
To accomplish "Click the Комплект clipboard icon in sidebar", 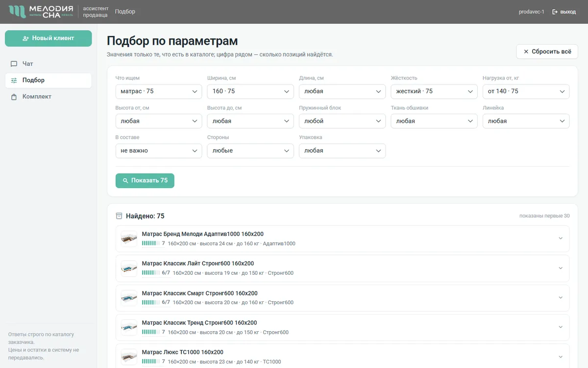I will pyautogui.click(x=14, y=97).
